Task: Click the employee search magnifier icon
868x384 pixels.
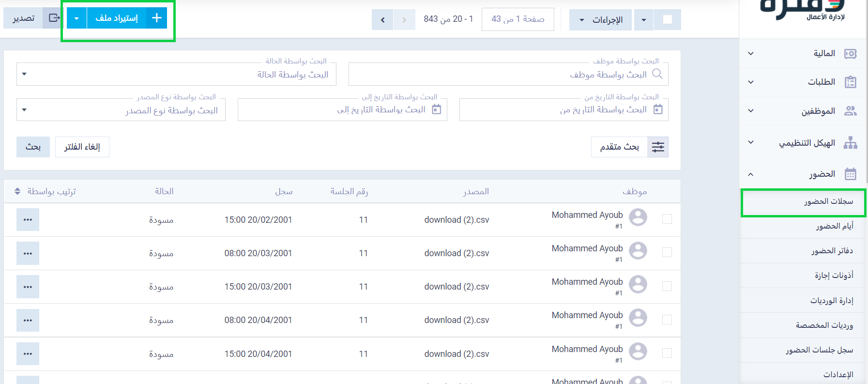Action: pyautogui.click(x=657, y=74)
